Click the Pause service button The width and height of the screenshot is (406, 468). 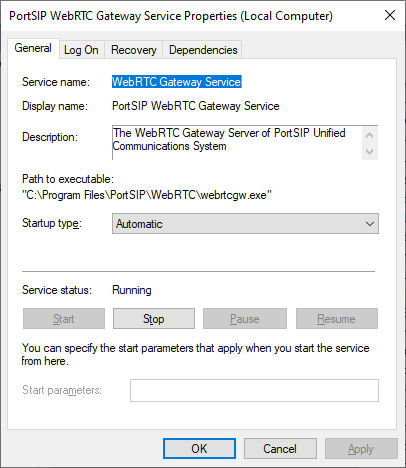click(245, 319)
